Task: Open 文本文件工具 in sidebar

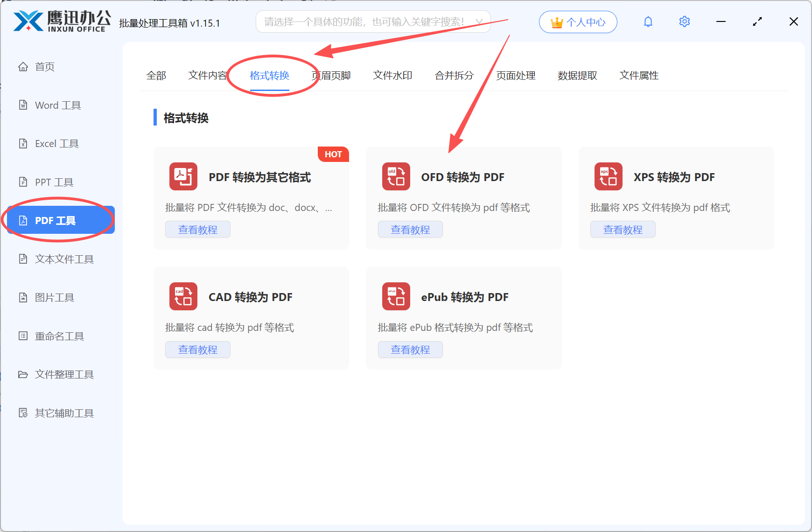Action: tap(61, 259)
